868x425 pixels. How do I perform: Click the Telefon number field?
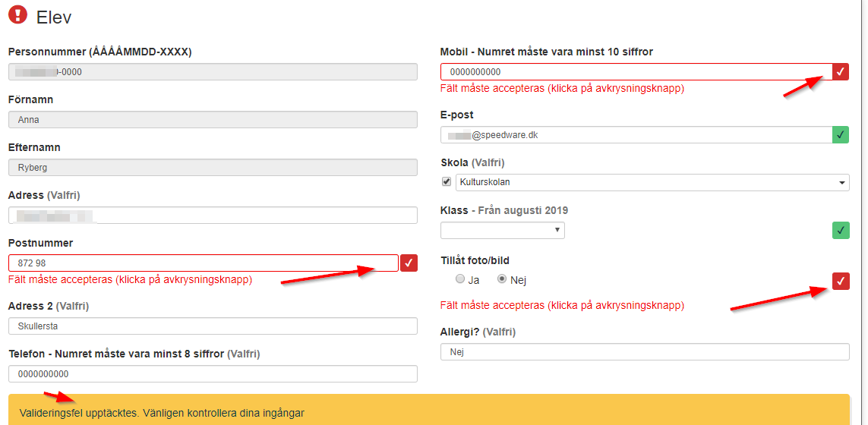(213, 373)
